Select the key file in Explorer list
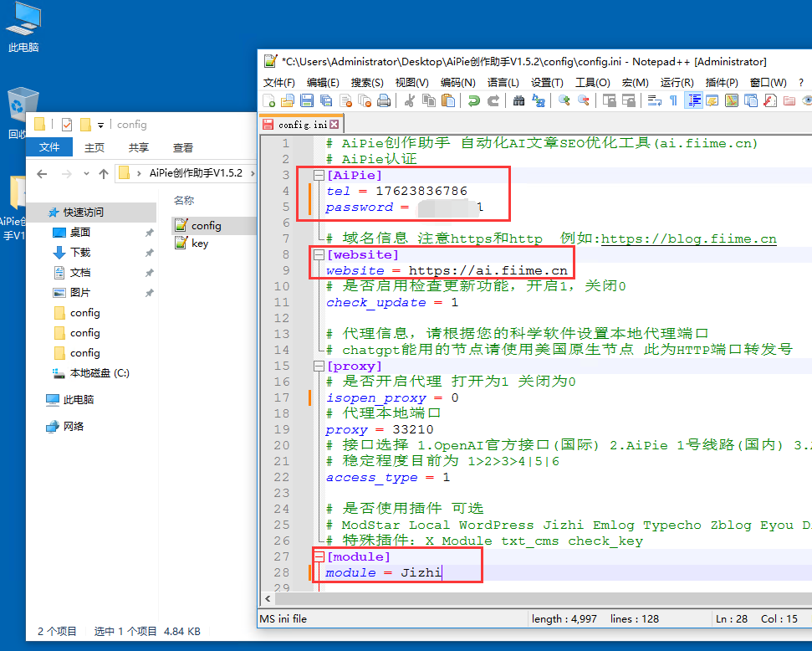 pyautogui.click(x=199, y=243)
